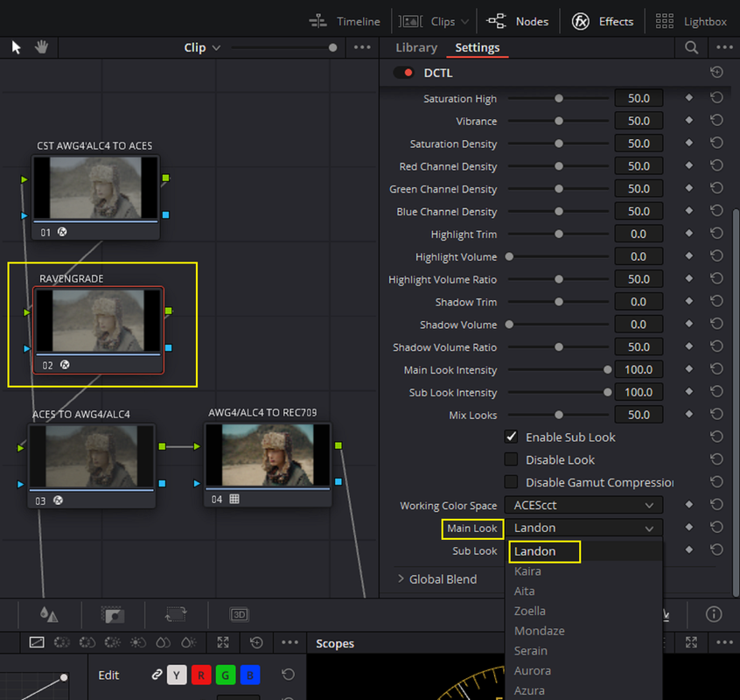
Task: Toggle the Y luminance channel button
Action: (x=177, y=675)
